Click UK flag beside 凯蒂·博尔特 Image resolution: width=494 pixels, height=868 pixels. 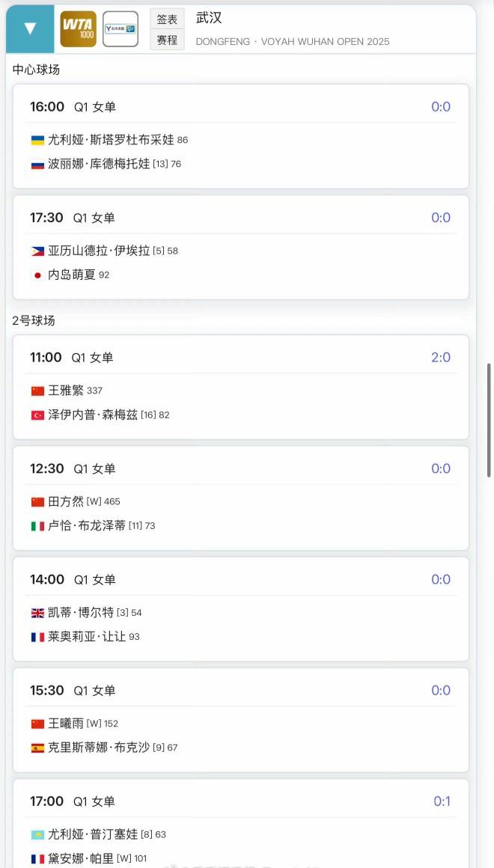[x=37, y=613]
